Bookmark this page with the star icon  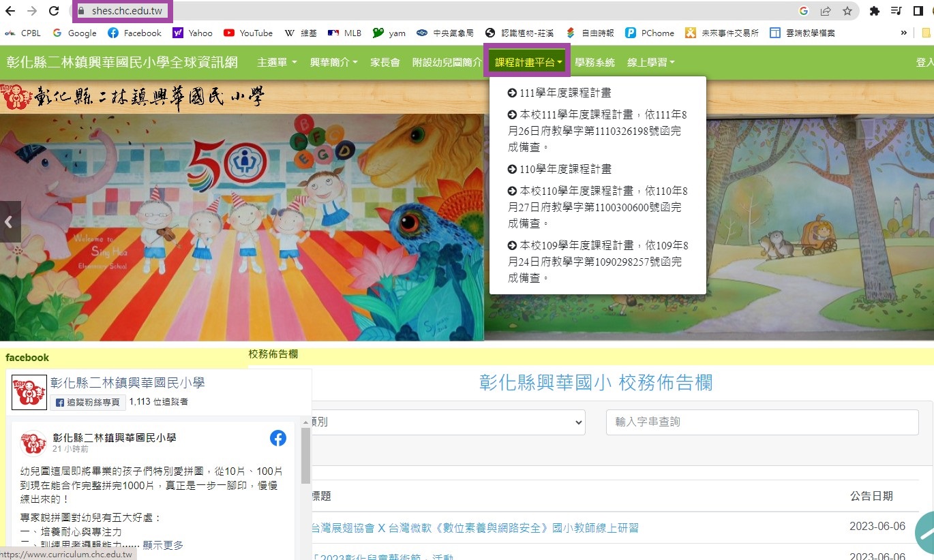(x=847, y=11)
